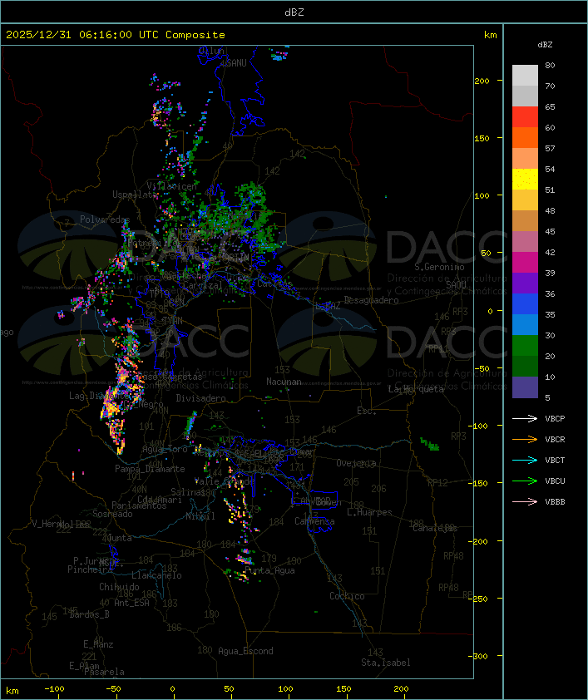Click the Bardas_B place label

click(89, 614)
